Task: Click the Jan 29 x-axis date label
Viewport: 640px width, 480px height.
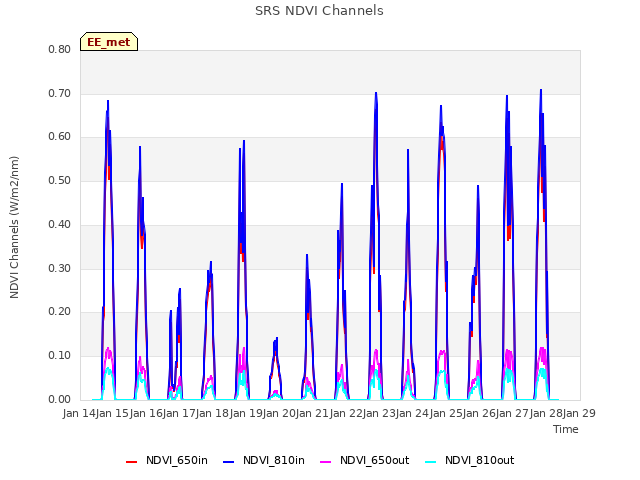Action: [579, 413]
